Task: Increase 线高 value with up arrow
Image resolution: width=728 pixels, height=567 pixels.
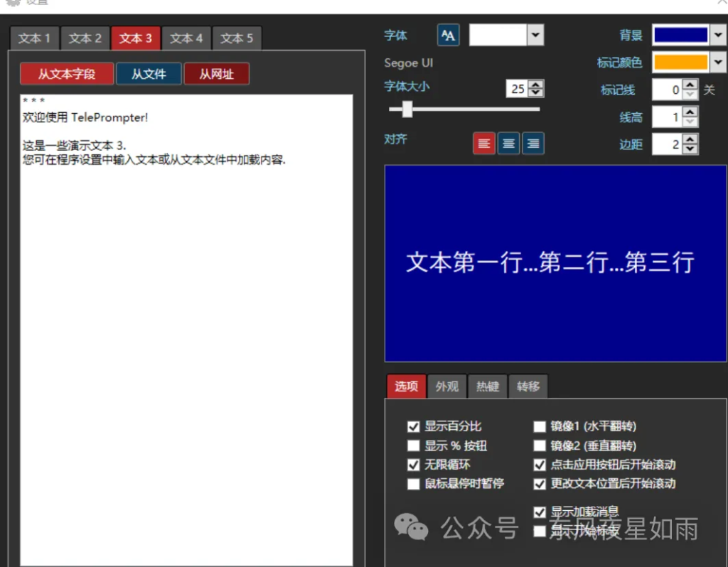Action: (690, 112)
